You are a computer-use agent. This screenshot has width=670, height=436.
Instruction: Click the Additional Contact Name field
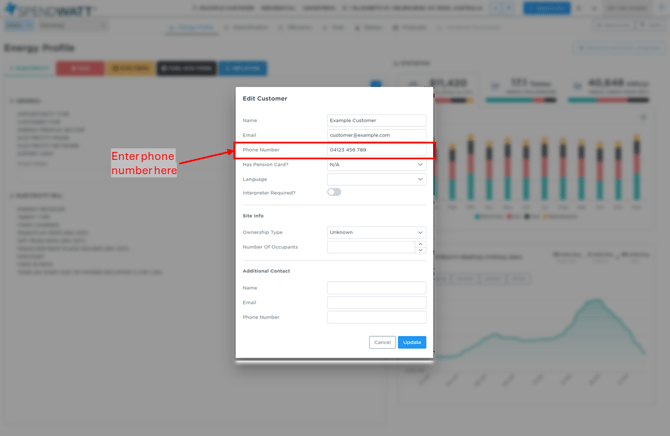point(376,288)
